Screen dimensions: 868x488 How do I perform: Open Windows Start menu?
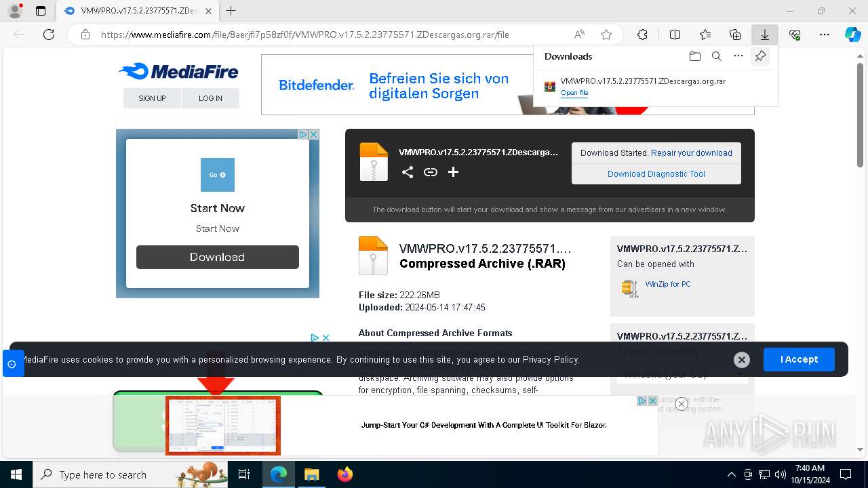(x=16, y=474)
